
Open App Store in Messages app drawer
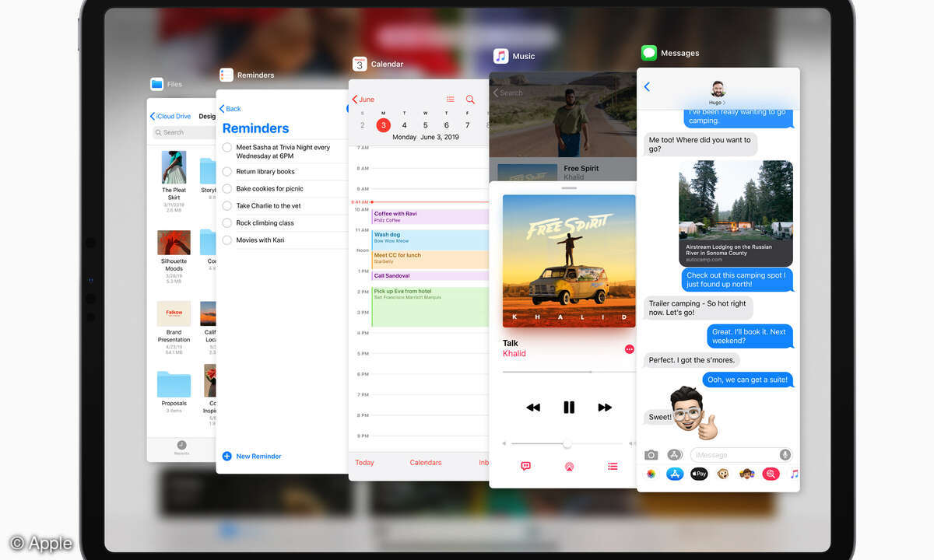675,474
